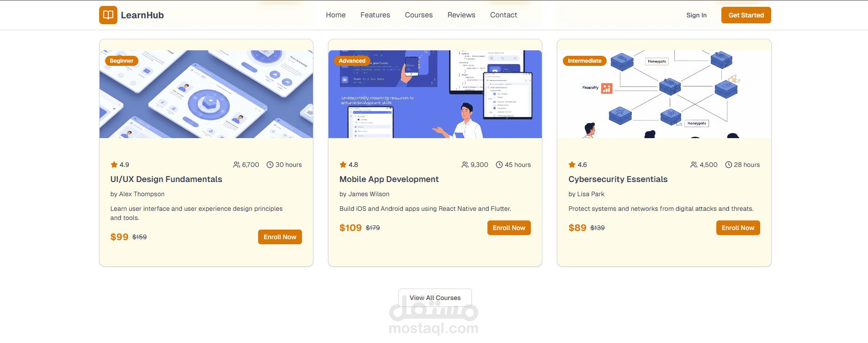Click the 4,500 students count
868x343 pixels.
coord(709,165)
